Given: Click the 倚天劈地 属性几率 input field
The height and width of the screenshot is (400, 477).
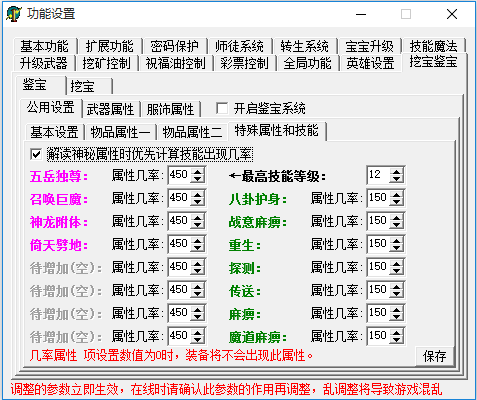Looking at the screenshot, I should 179,244.
